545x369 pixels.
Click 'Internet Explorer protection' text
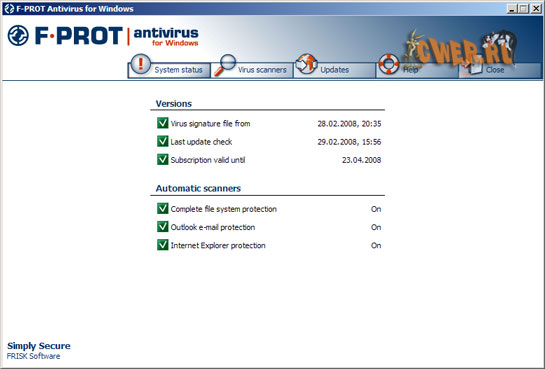pyautogui.click(x=218, y=246)
